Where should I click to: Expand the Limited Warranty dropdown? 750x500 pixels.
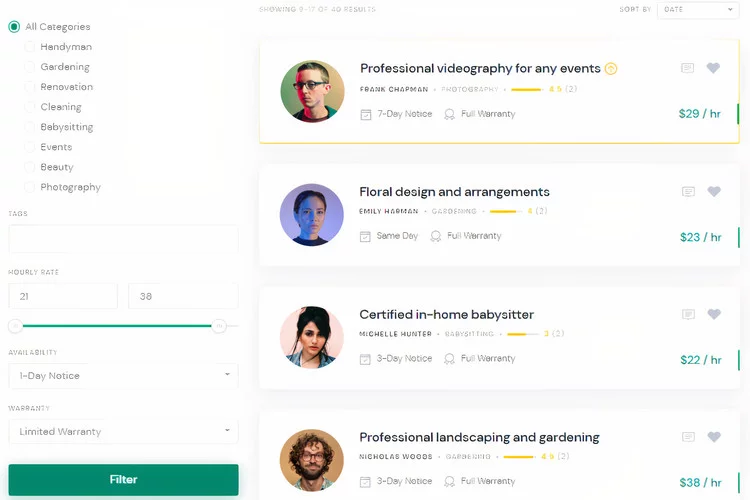(x=123, y=432)
